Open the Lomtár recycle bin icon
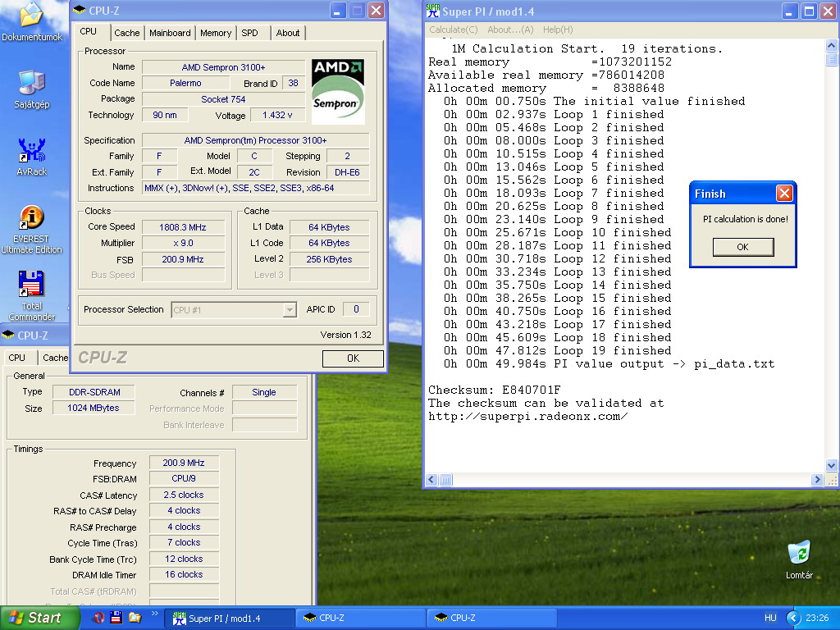 coord(799,553)
